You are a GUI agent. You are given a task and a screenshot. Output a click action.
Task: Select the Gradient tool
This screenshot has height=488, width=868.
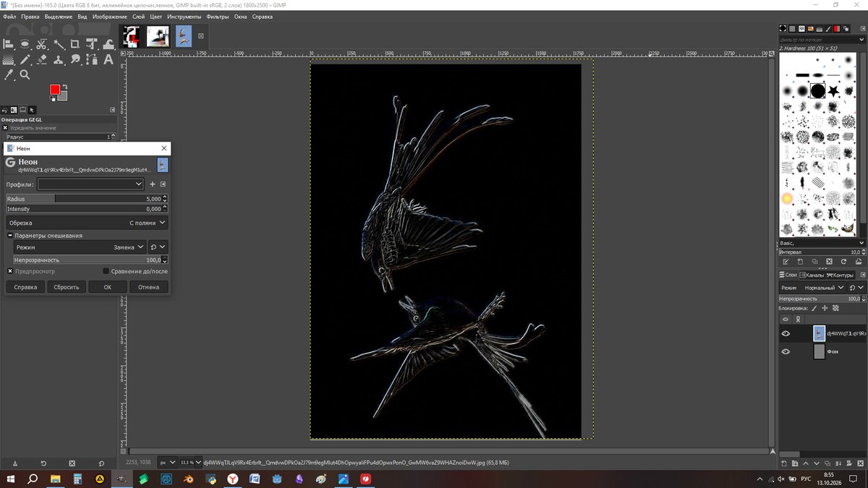click(x=9, y=59)
